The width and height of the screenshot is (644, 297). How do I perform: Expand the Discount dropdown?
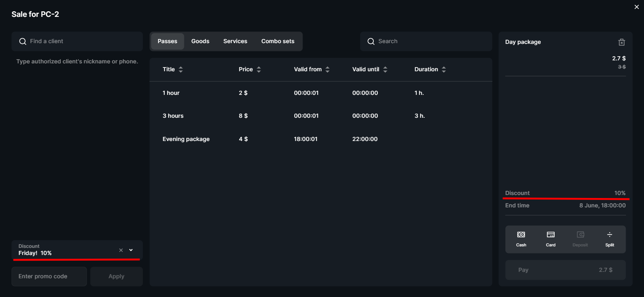[131, 250]
